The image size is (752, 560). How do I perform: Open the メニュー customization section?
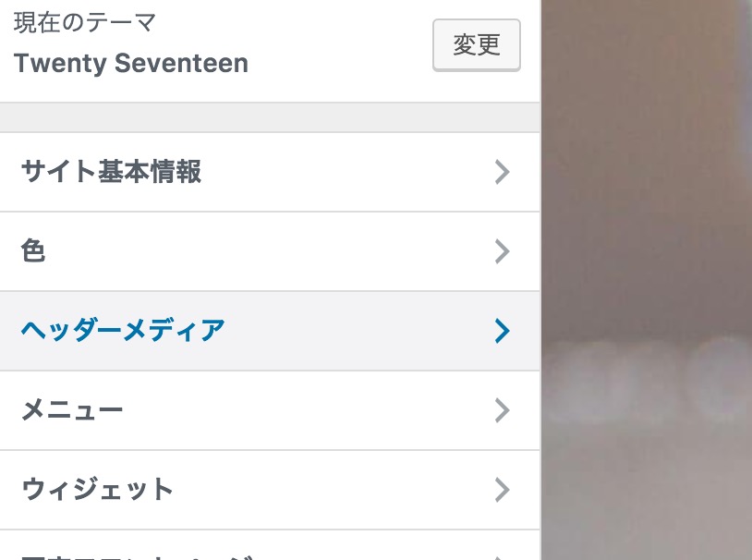(270, 411)
